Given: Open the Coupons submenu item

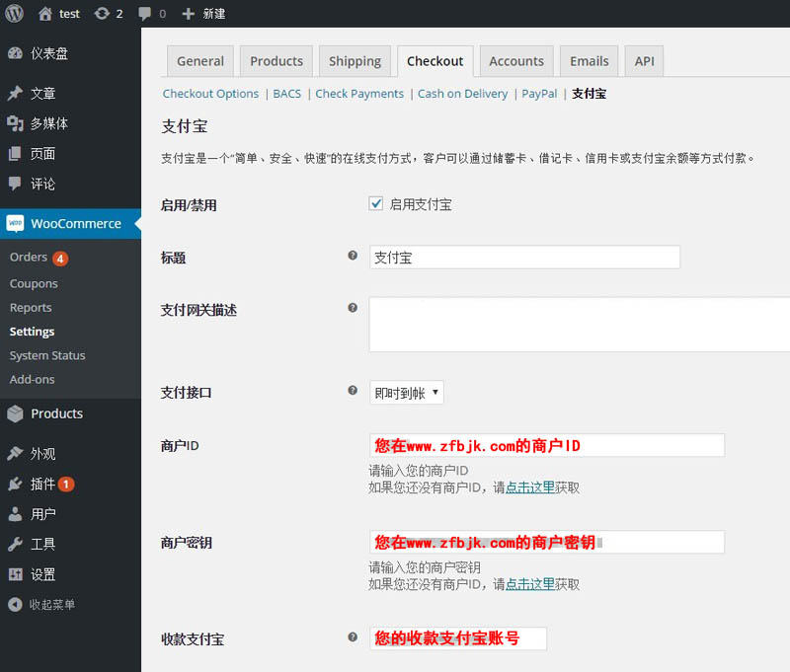Looking at the screenshot, I should tap(34, 283).
